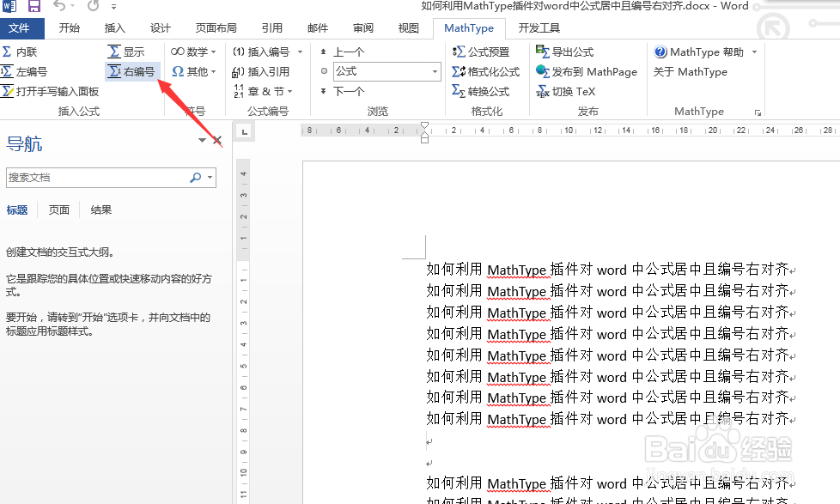Screen dimensions: 840x504
Task: Open the 公式 browse combo box
Action: tap(387, 71)
